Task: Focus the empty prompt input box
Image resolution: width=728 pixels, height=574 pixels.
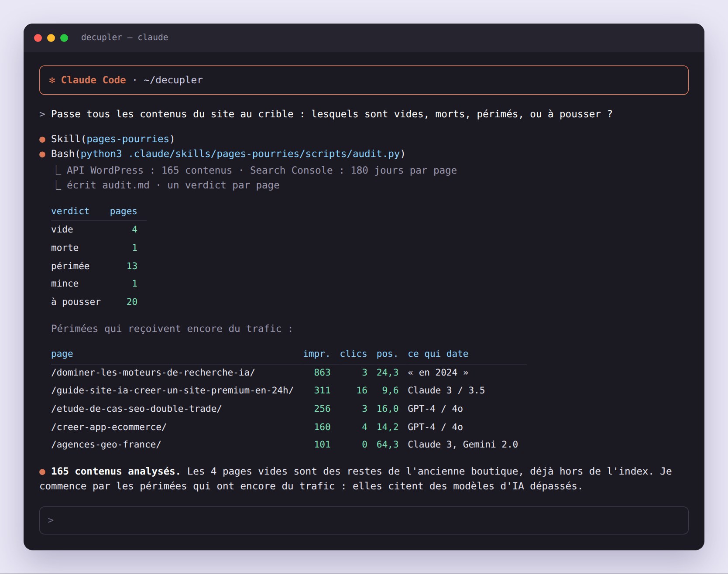Action: [x=364, y=520]
